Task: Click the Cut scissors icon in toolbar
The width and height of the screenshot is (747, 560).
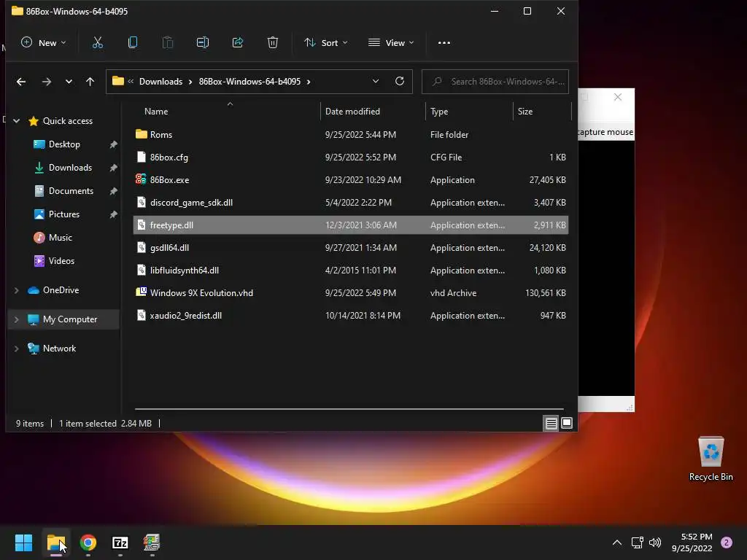Action: pos(97,43)
